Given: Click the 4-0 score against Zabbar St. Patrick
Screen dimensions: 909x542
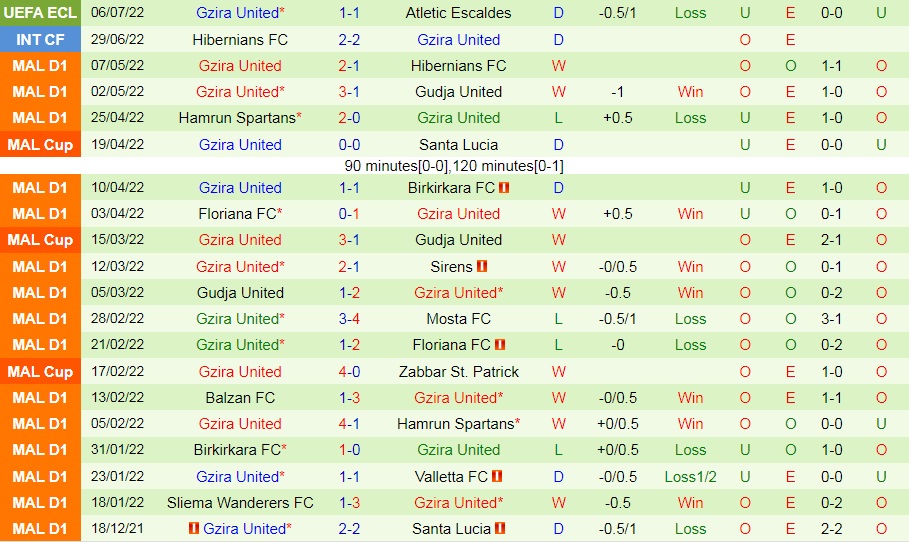Looking at the screenshot, I should coord(349,372).
